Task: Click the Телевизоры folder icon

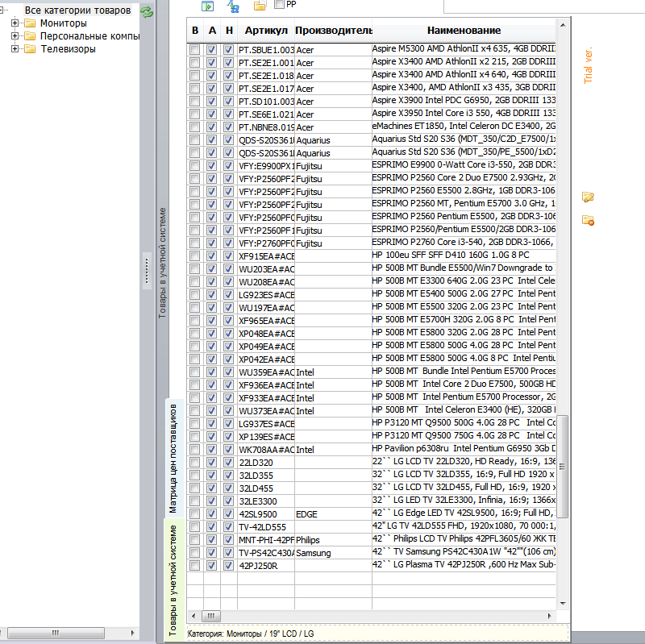Action: 30,49
